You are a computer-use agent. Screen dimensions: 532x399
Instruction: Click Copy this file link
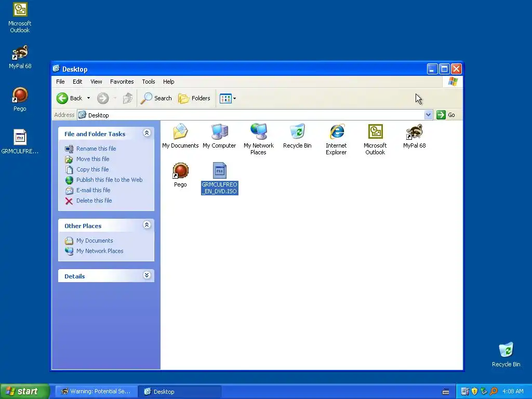[92, 170]
